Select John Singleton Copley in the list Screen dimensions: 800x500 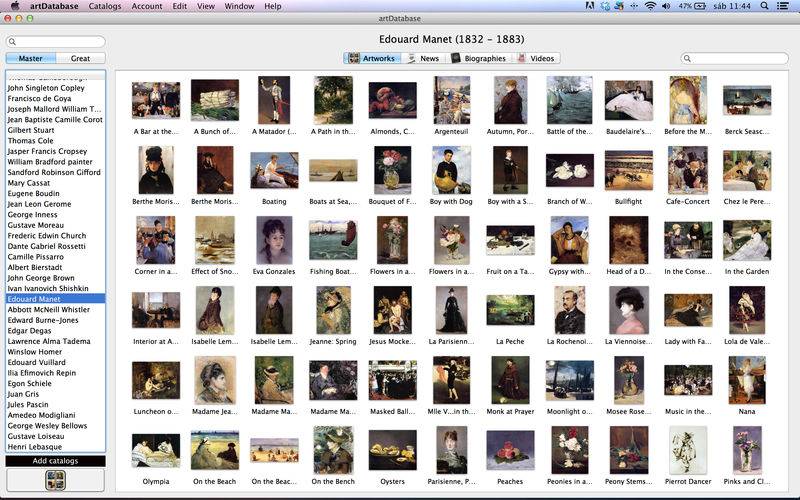click(55, 88)
